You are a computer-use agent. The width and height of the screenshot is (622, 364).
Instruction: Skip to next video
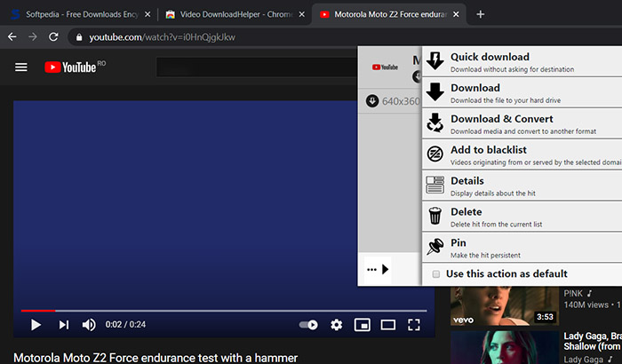[63, 325]
